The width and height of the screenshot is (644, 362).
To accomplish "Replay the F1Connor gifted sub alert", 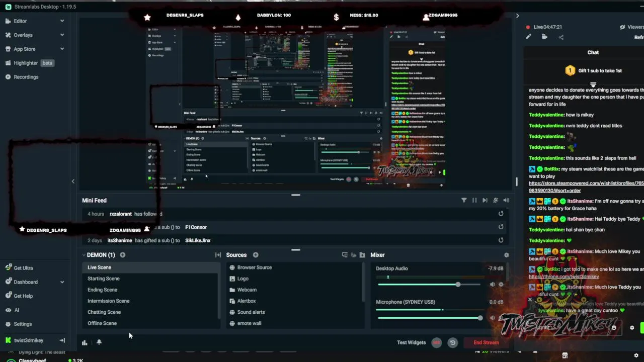I will [501, 227].
